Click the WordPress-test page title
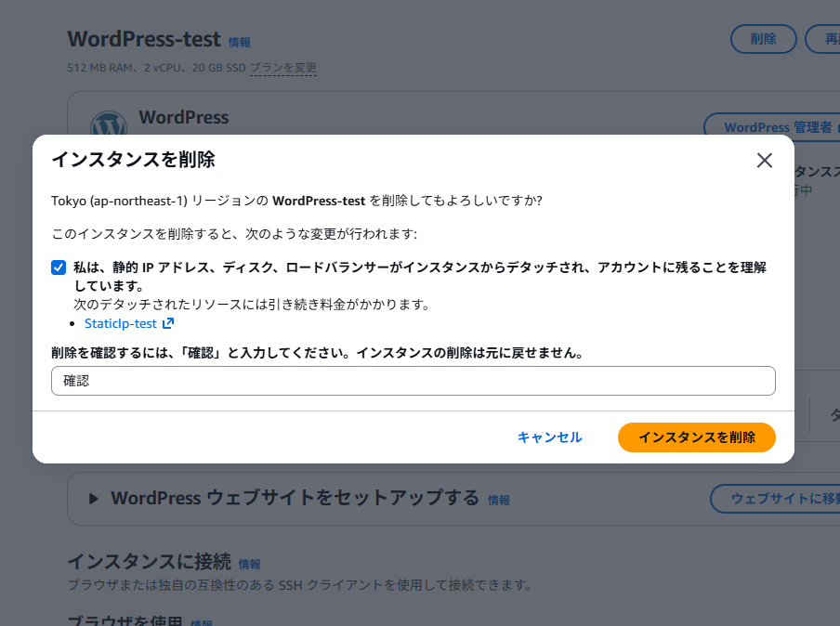This screenshot has height=626, width=840. (144, 39)
